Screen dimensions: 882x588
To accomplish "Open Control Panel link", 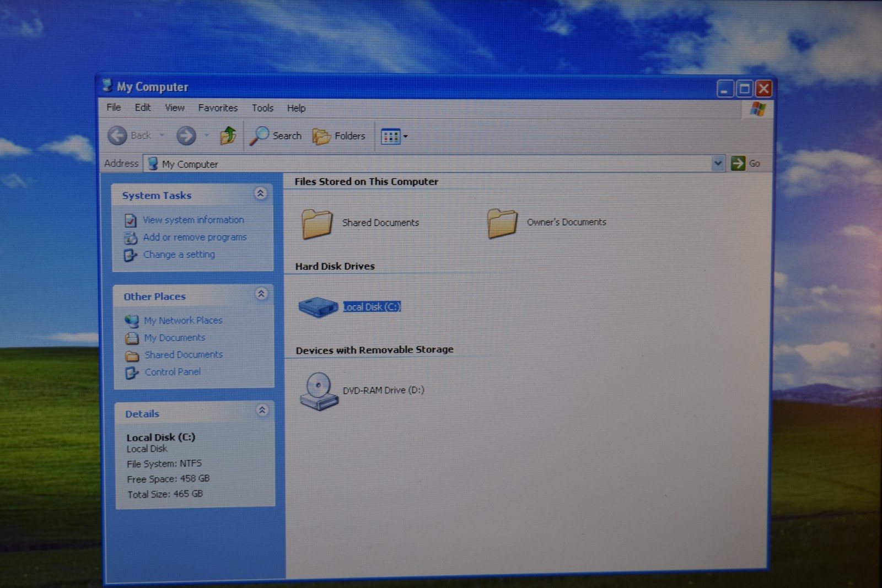I will pos(173,372).
